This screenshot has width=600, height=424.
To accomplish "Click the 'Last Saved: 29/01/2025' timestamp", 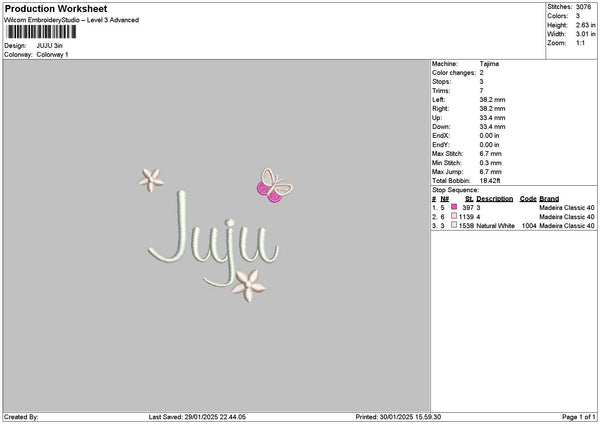I will [197, 417].
